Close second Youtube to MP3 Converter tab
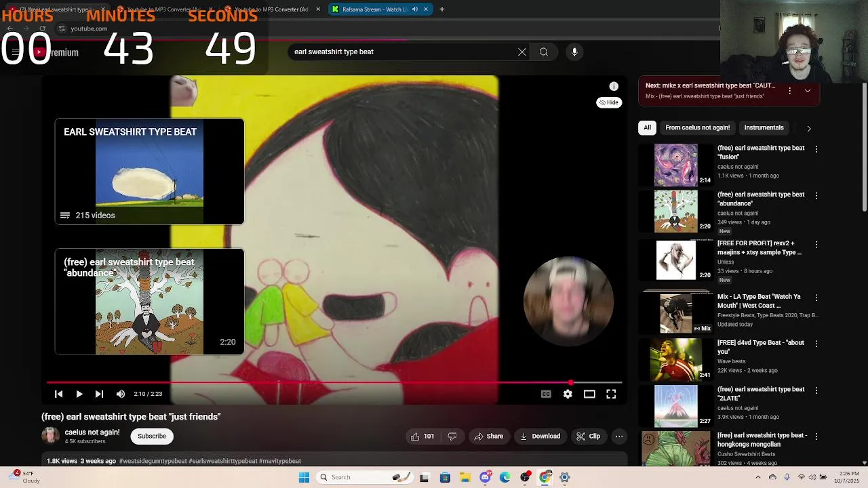 point(318,9)
